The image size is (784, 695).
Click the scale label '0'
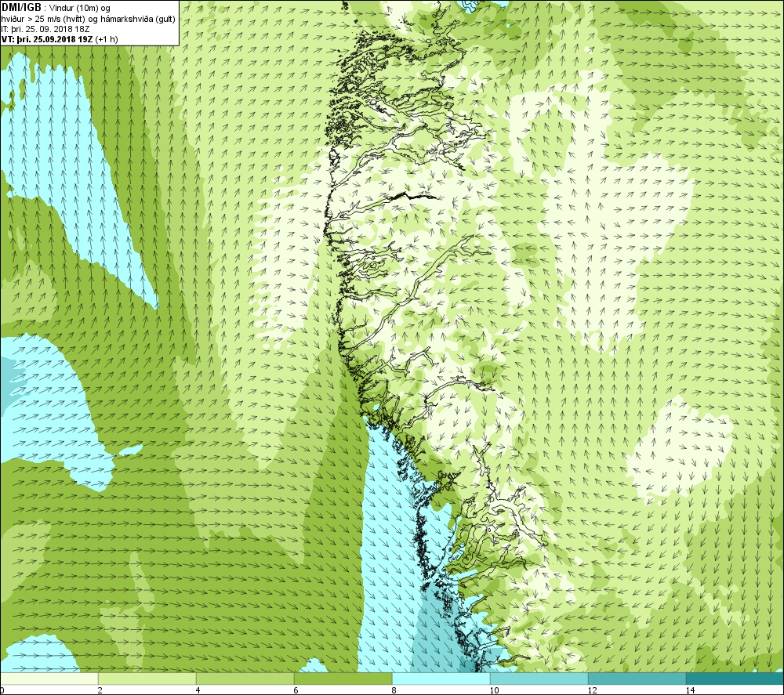point(2,690)
